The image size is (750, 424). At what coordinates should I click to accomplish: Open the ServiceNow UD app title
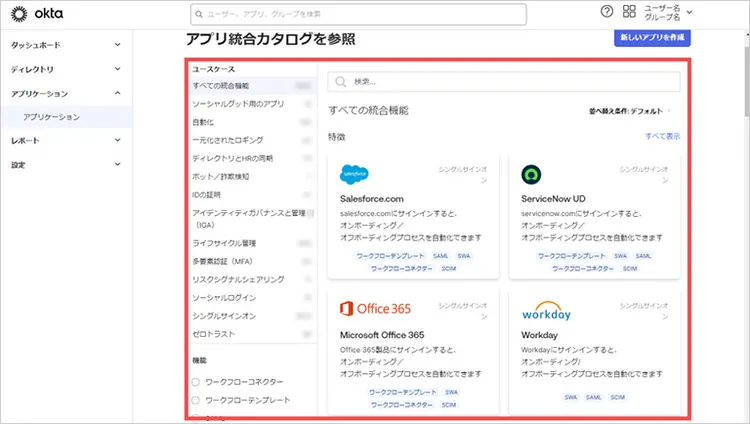click(553, 199)
